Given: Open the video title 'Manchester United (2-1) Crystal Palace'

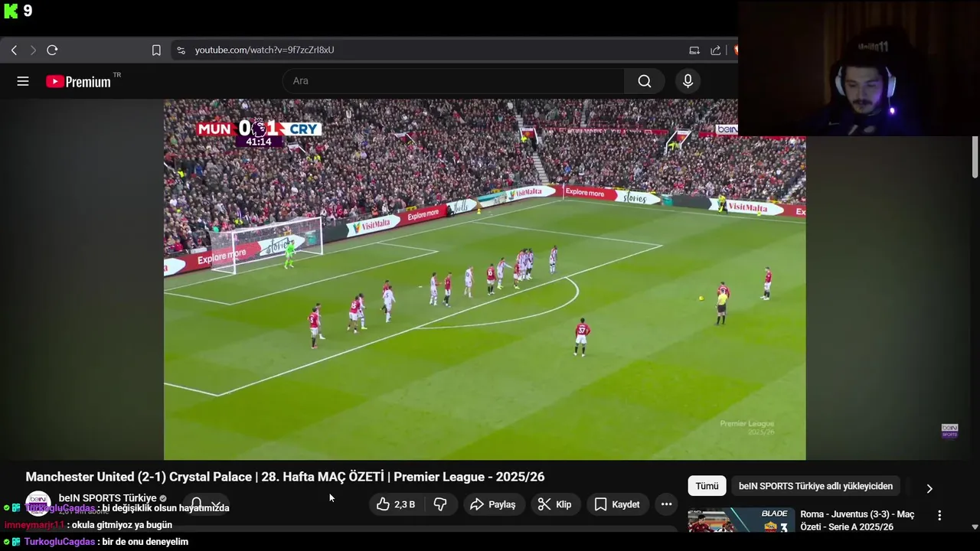Looking at the screenshot, I should coord(285,477).
